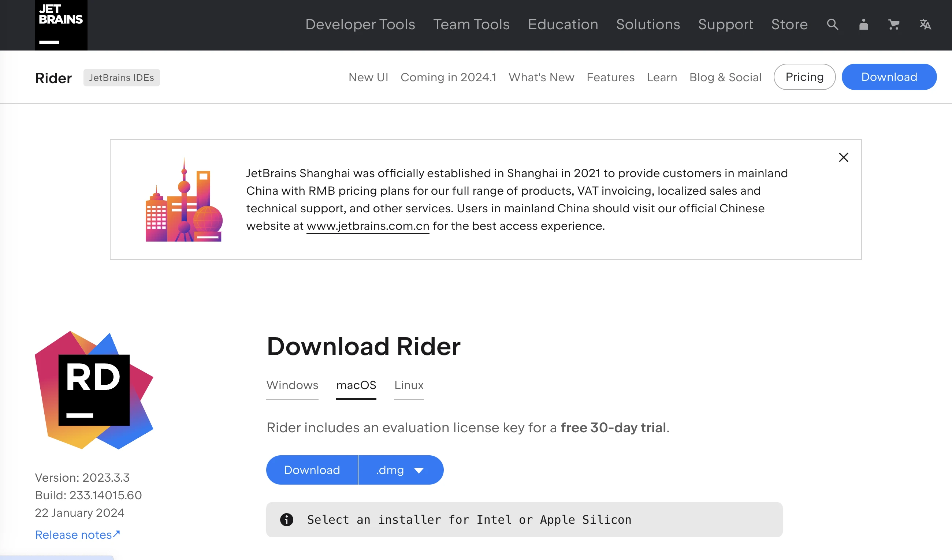952x560 pixels.
Task: Click the Pricing button
Action: point(804,76)
